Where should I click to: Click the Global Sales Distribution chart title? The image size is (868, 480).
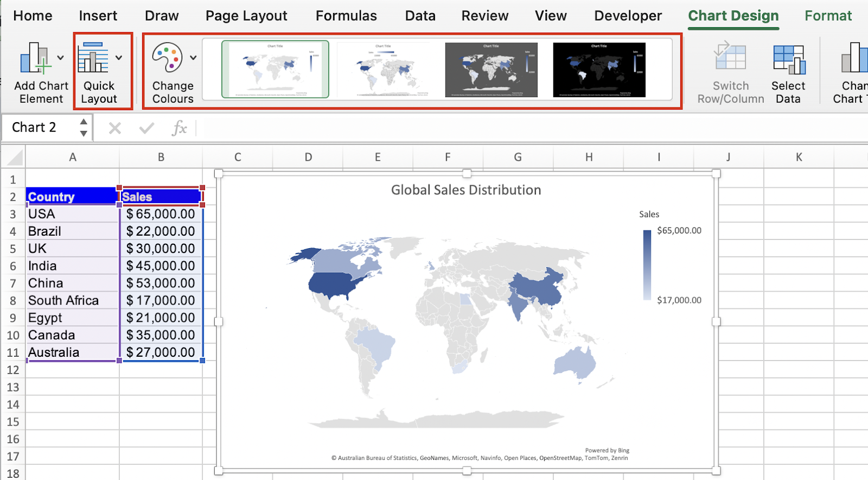pyautogui.click(x=466, y=190)
